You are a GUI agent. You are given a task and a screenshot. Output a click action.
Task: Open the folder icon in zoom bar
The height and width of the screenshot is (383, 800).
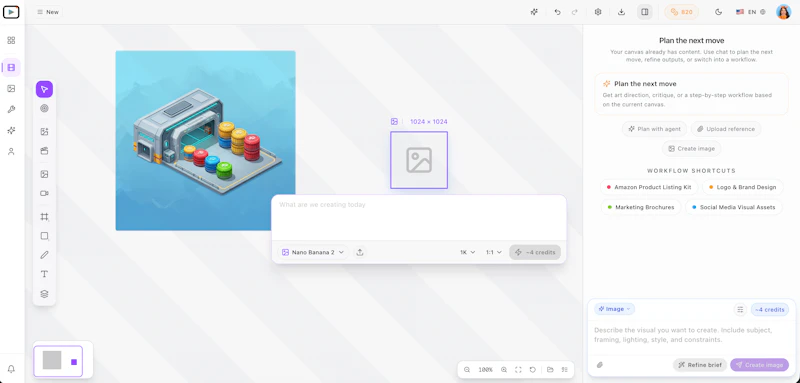point(550,370)
